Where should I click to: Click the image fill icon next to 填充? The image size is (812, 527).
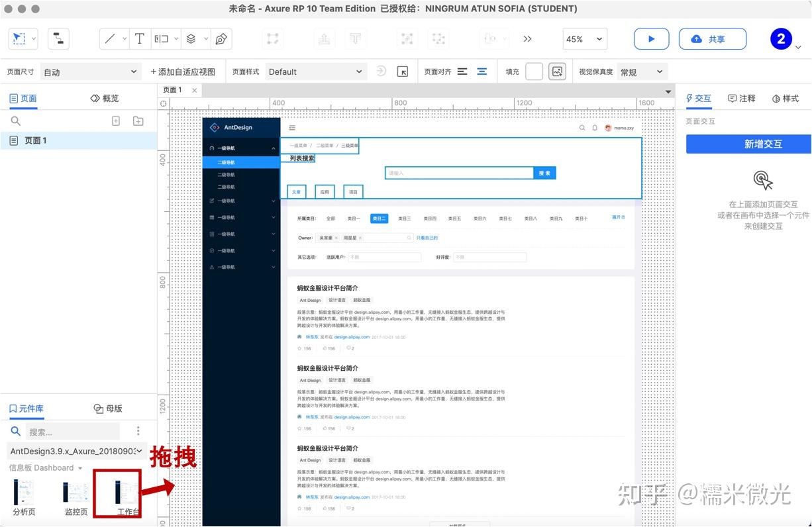557,71
